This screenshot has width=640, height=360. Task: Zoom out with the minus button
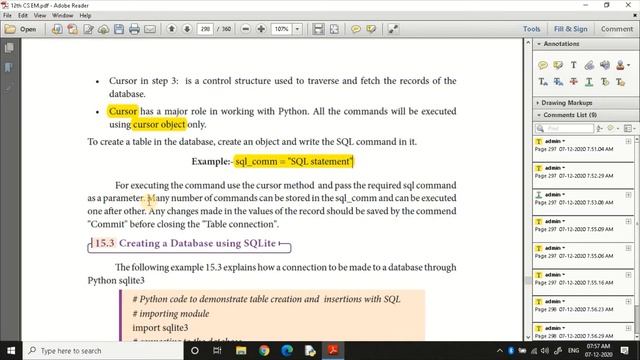245,29
